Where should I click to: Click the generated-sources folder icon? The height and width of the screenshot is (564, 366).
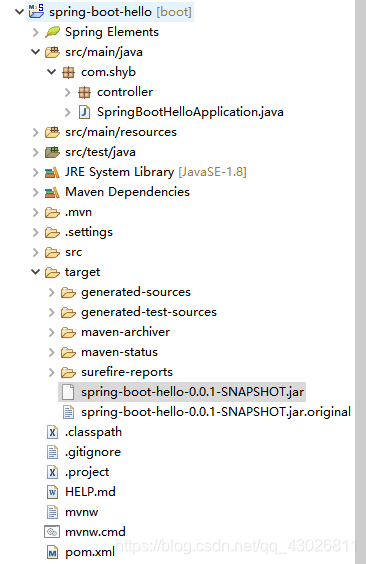pos(68,292)
